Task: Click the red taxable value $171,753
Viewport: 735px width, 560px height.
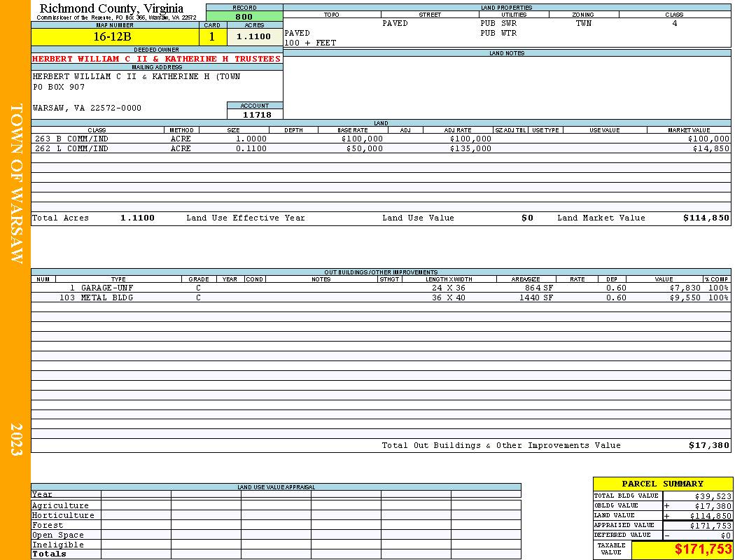Action: pyautogui.click(x=703, y=549)
